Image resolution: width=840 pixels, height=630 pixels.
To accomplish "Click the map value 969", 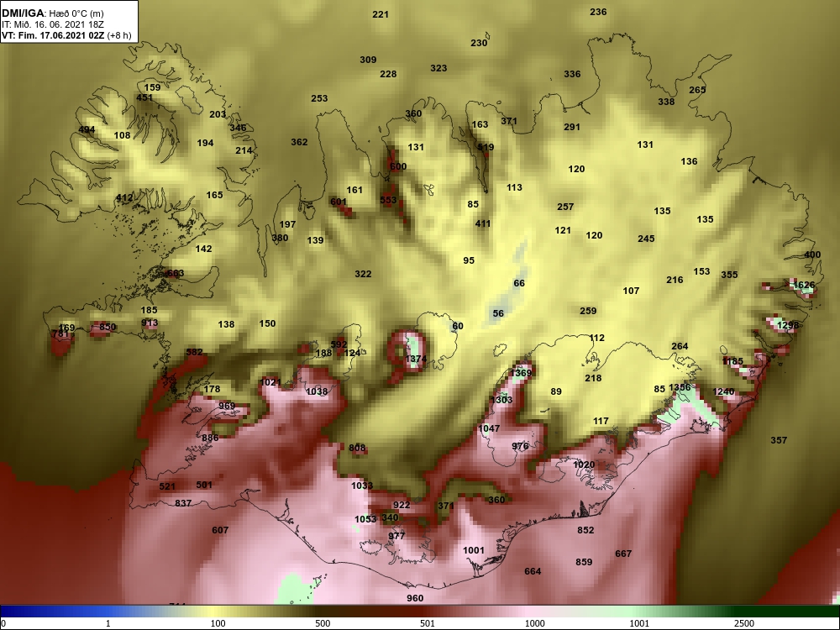I will tap(227, 406).
